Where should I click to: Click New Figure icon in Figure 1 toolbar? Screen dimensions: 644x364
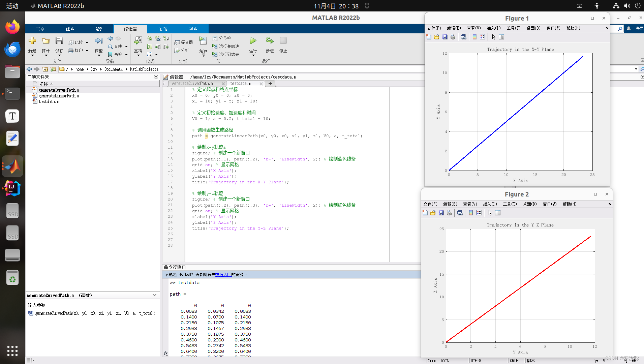(429, 37)
